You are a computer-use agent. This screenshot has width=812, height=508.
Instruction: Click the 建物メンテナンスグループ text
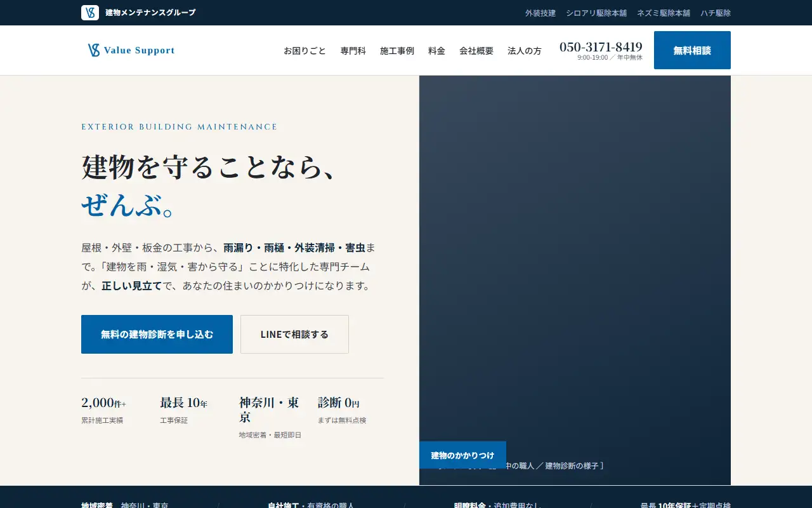point(150,13)
